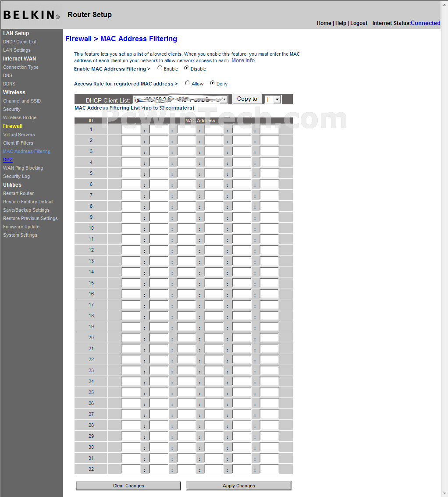Open wireless Security settings
This screenshot has height=497, width=448.
point(12,109)
